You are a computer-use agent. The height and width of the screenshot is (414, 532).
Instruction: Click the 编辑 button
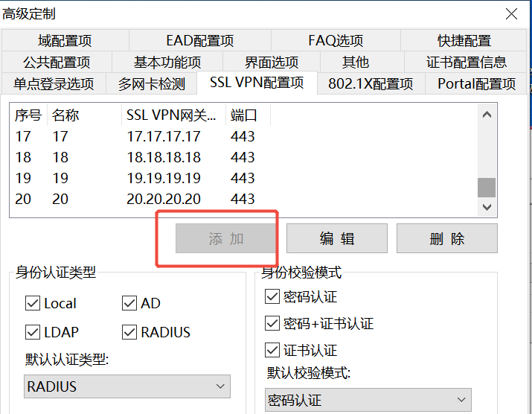coord(337,239)
